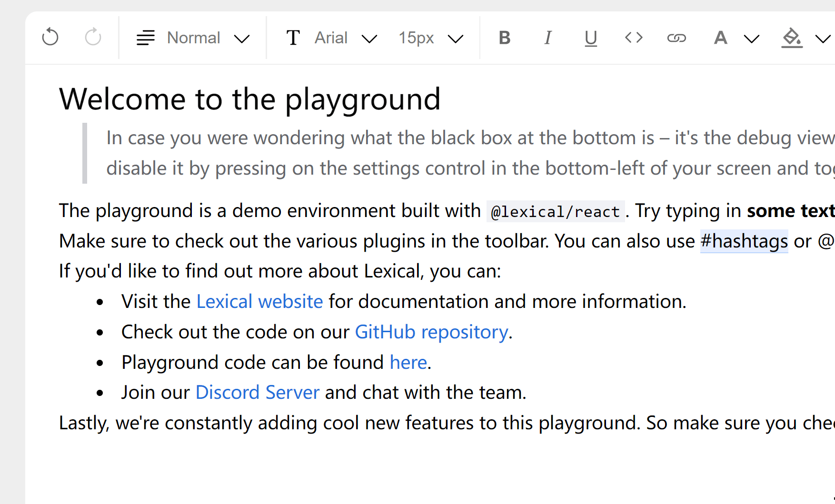Click the Redo icon
835x504 pixels.
[x=92, y=37]
